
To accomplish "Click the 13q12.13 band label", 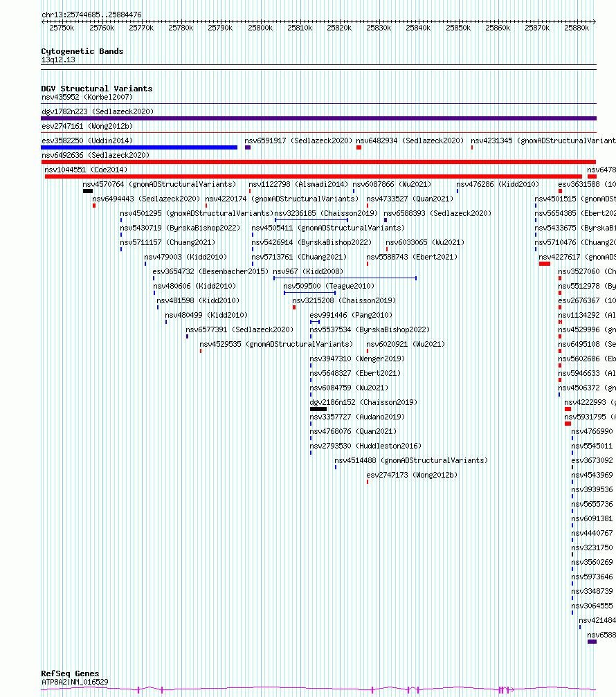I will (x=58, y=60).
